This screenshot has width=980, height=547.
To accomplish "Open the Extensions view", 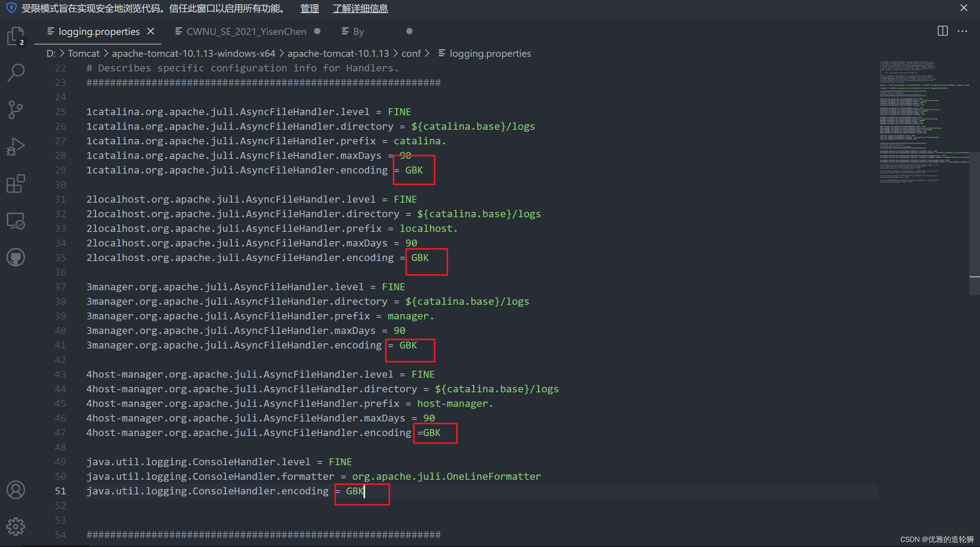I will 16,183.
